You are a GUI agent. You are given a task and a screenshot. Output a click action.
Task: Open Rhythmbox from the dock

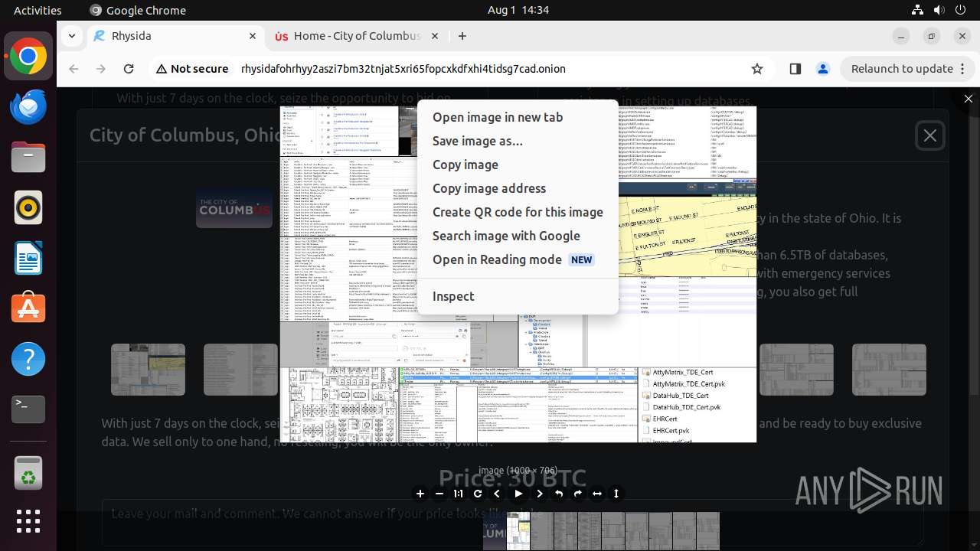coord(28,208)
